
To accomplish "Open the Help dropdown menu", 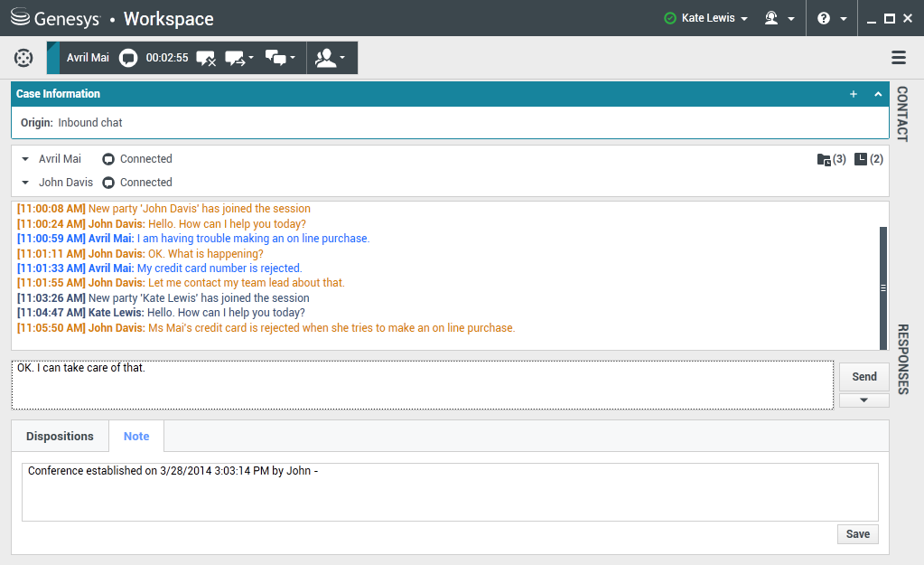I will coord(831,18).
